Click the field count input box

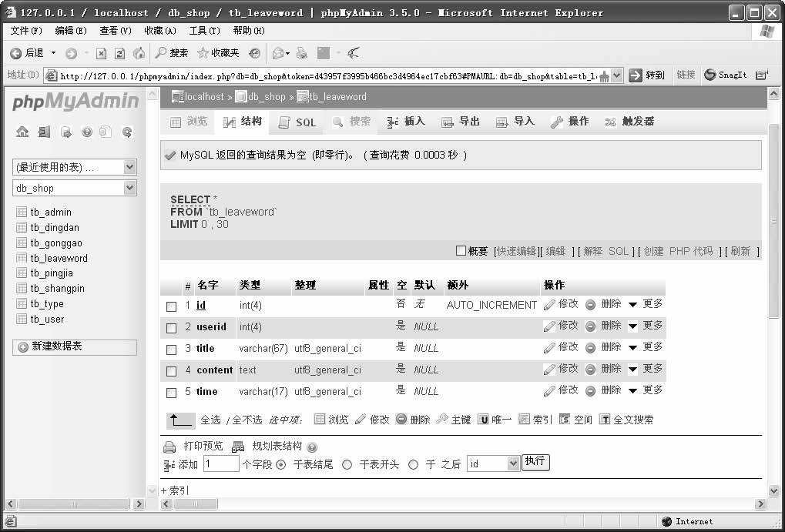pos(221,463)
